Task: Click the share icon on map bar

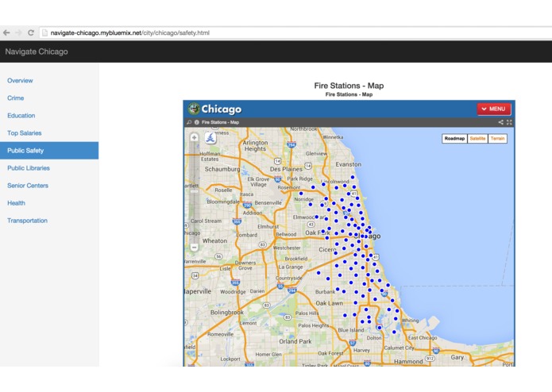Action: pos(500,122)
